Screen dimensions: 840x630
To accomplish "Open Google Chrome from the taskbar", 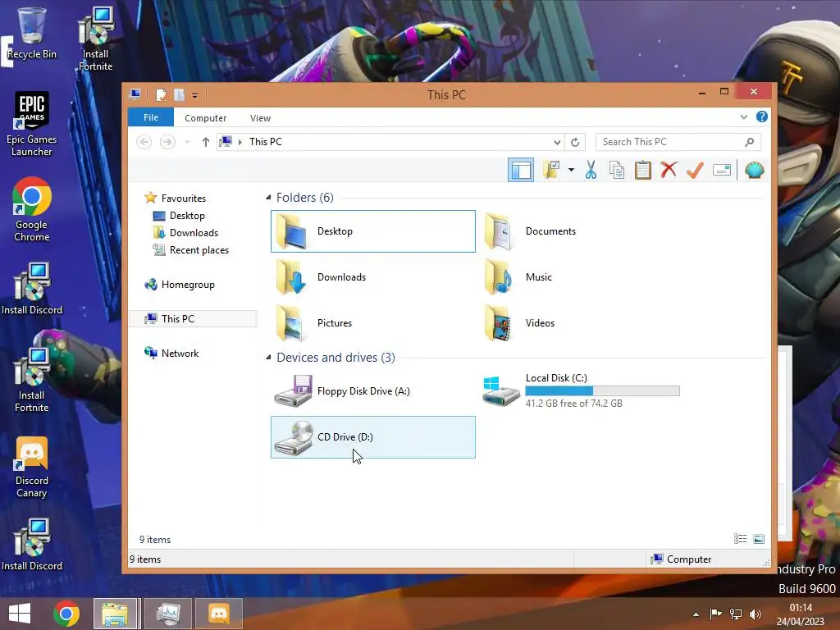I will coord(66,614).
